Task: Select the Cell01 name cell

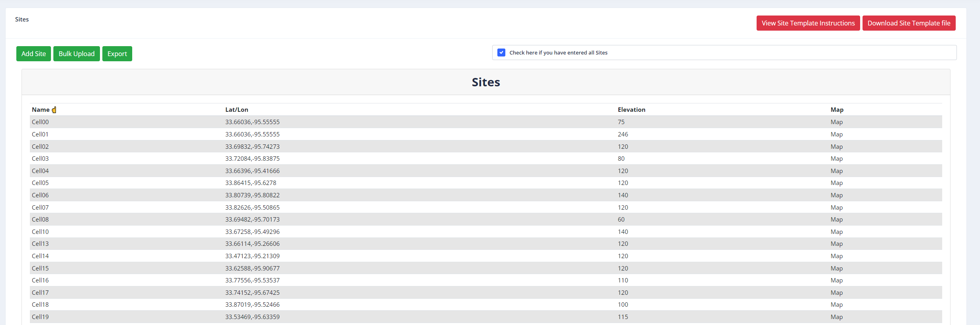Action: point(40,134)
